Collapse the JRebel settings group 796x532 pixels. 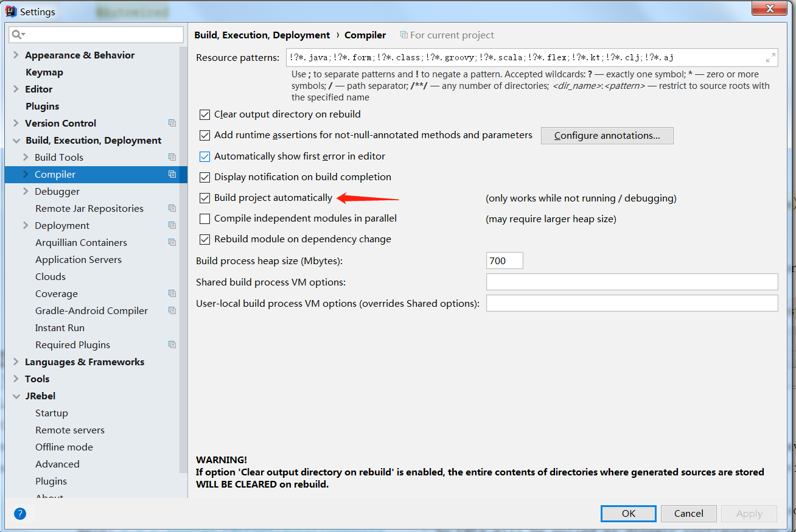pos(16,396)
